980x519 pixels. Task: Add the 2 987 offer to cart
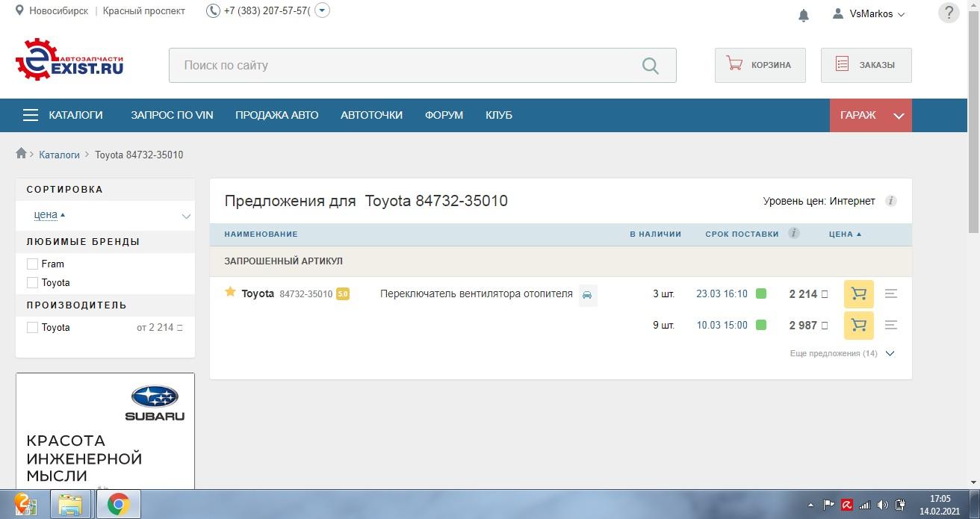click(x=859, y=326)
